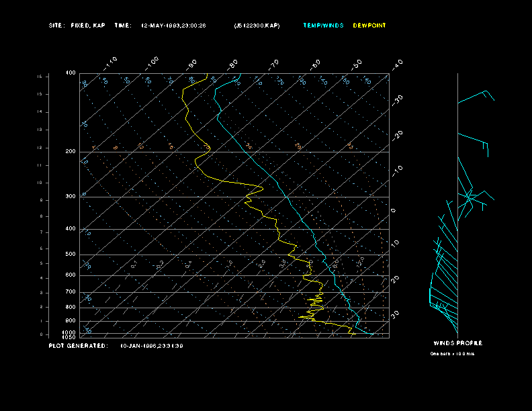Click the -90 isotherm label
532x411 pixels.
pyautogui.click(x=191, y=64)
